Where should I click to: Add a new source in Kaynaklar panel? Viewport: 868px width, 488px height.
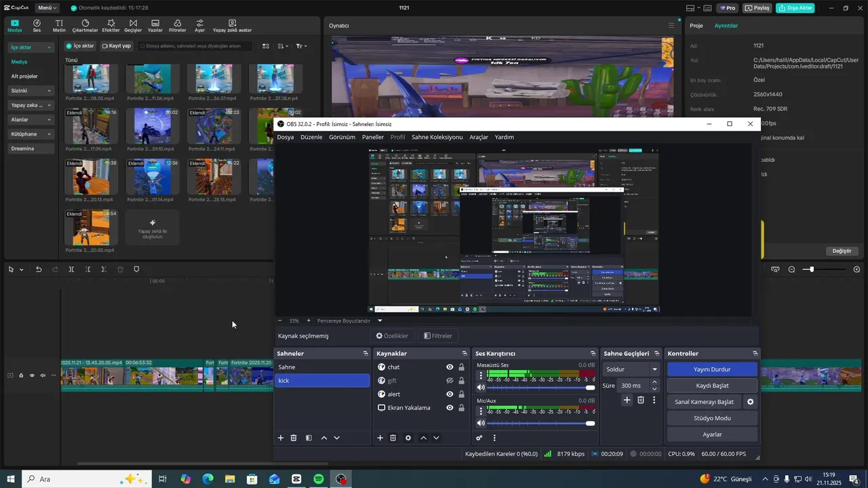click(380, 438)
